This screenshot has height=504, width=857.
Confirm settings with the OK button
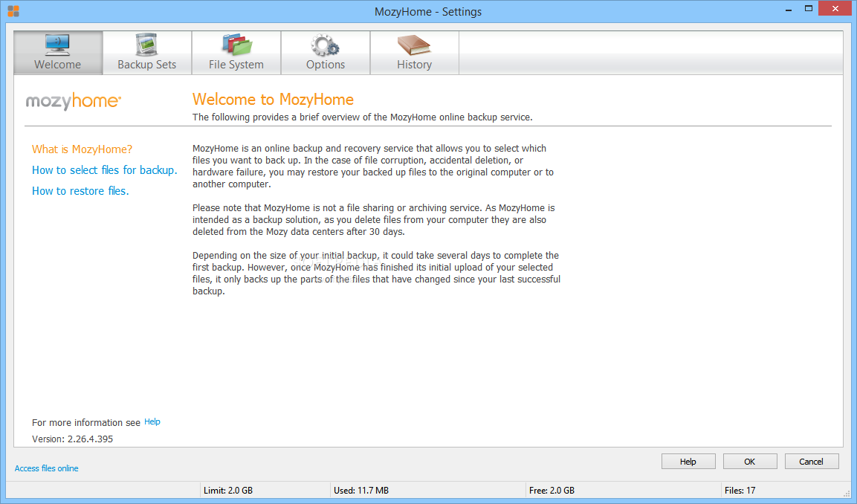(x=749, y=462)
